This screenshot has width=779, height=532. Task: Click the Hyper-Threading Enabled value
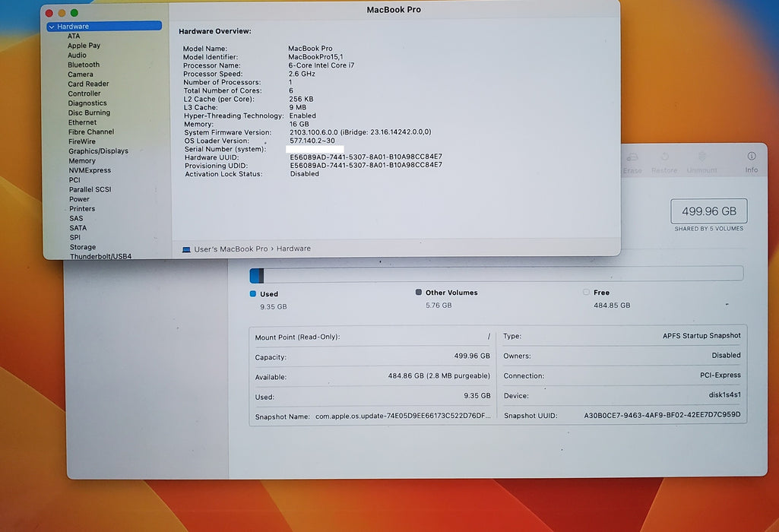pos(302,116)
